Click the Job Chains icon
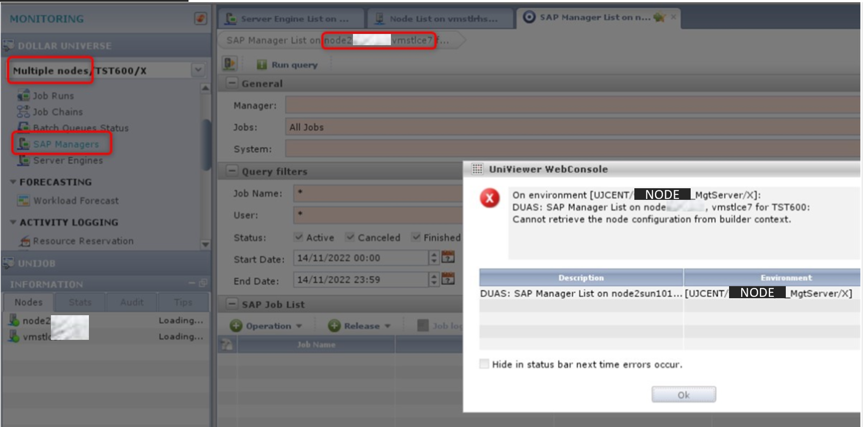The width and height of the screenshot is (868, 427). (23, 111)
